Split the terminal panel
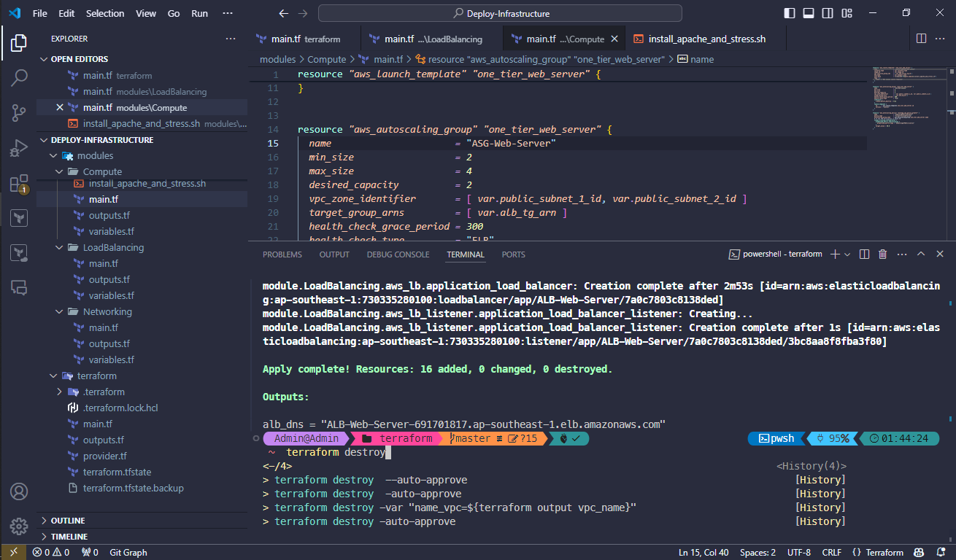 click(864, 254)
